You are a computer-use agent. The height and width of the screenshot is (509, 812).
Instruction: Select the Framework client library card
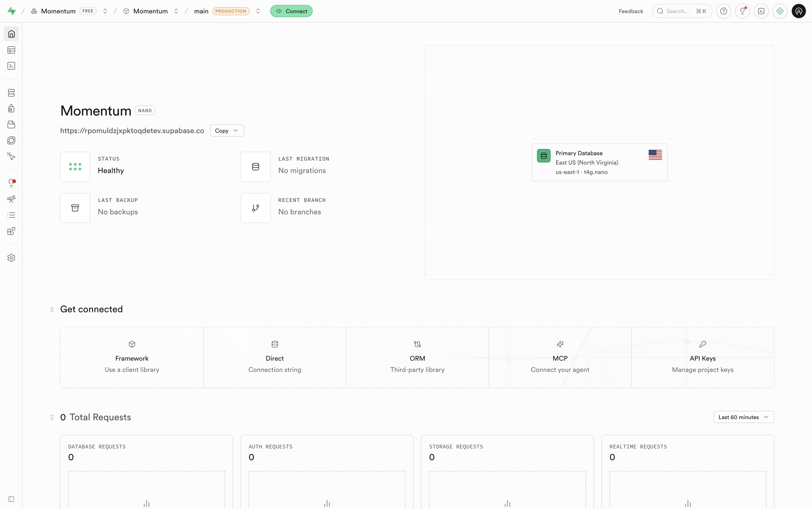132,357
